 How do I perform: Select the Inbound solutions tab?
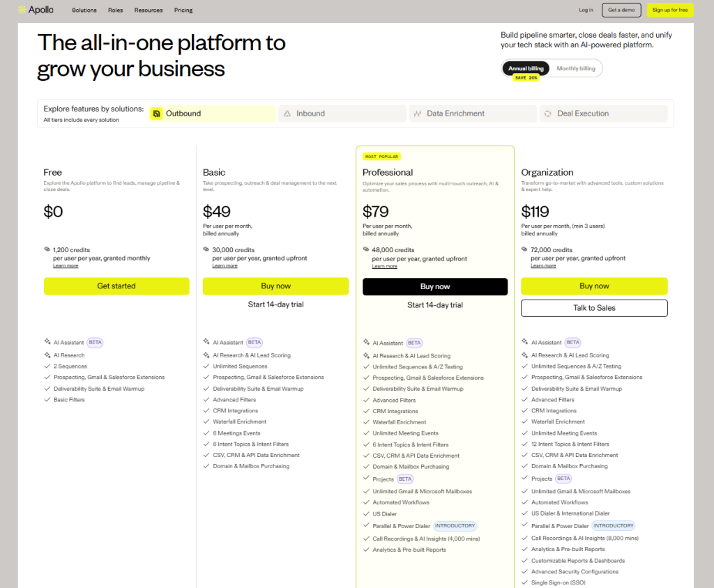tap(342, 113)
